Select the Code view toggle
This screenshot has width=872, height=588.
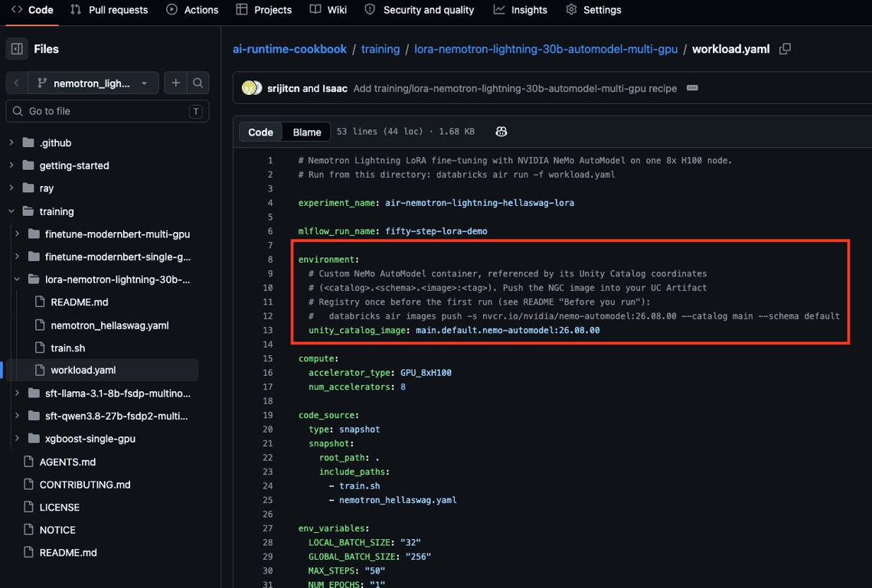click(x=260, y=132)
